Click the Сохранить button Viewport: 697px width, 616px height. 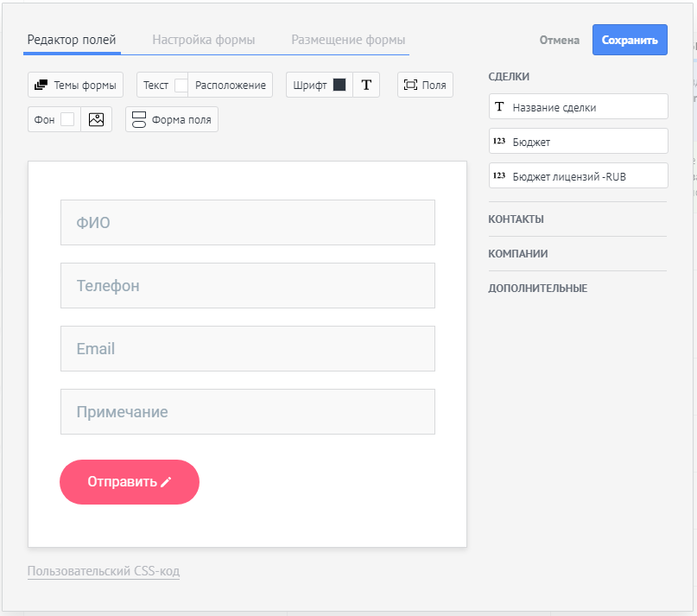[x=630, y=40]
